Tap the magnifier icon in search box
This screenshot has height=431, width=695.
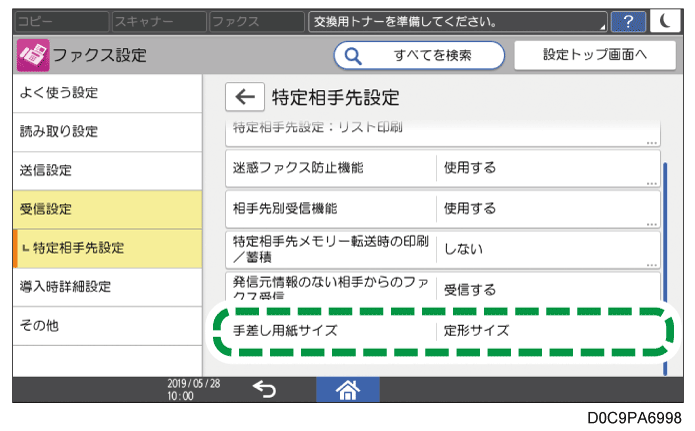[353, 56]
